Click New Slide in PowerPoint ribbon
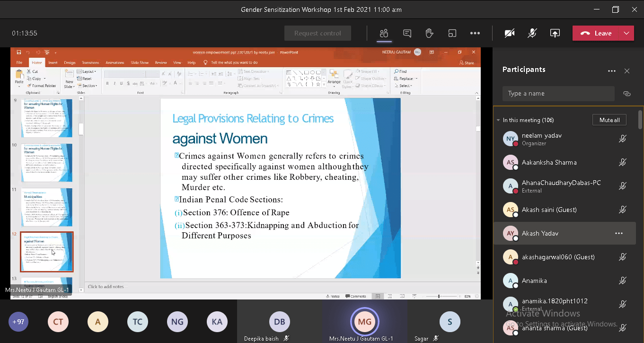 [69, 79]
